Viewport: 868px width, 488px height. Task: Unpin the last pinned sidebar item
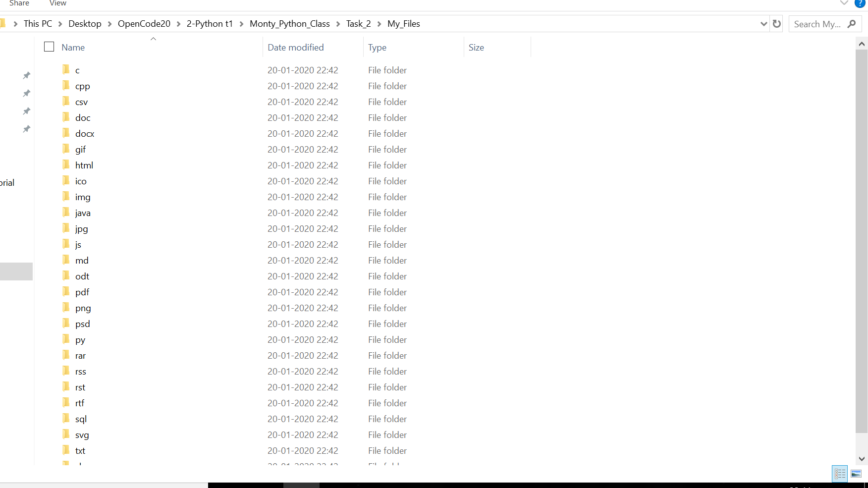[x=27, y=129]
